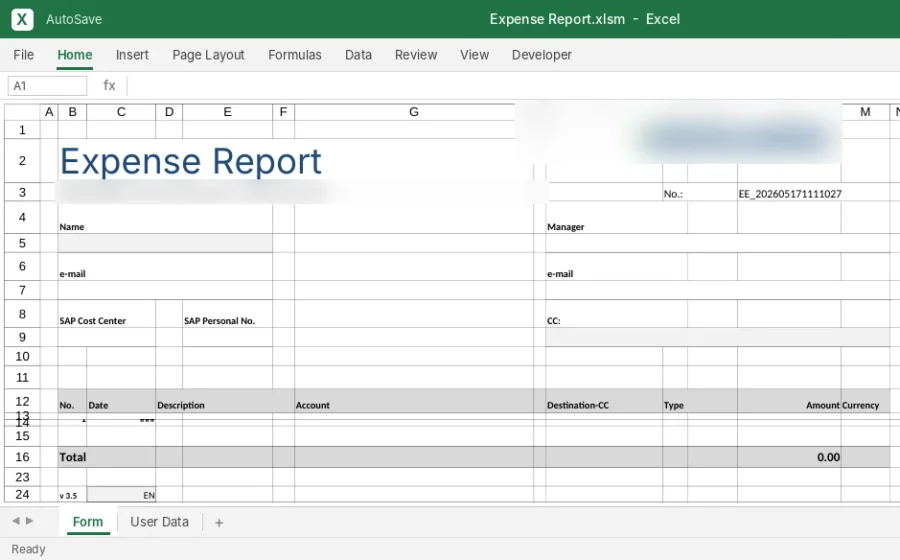Click the grey Name input cell
Image resolution: width=900 pixels, height=560 pixels.
pyautogui.click(x=165, y=243)
